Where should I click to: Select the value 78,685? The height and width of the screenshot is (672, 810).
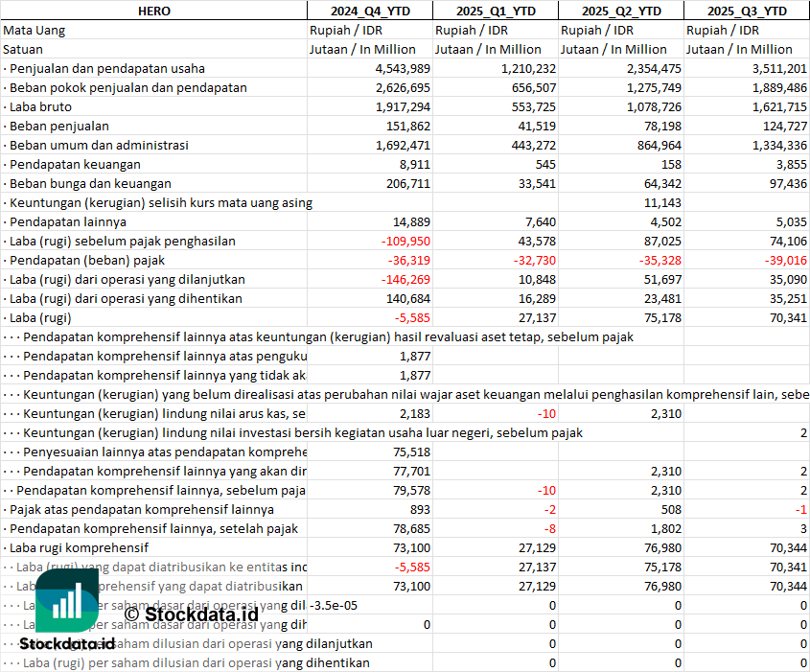[411, 528]
